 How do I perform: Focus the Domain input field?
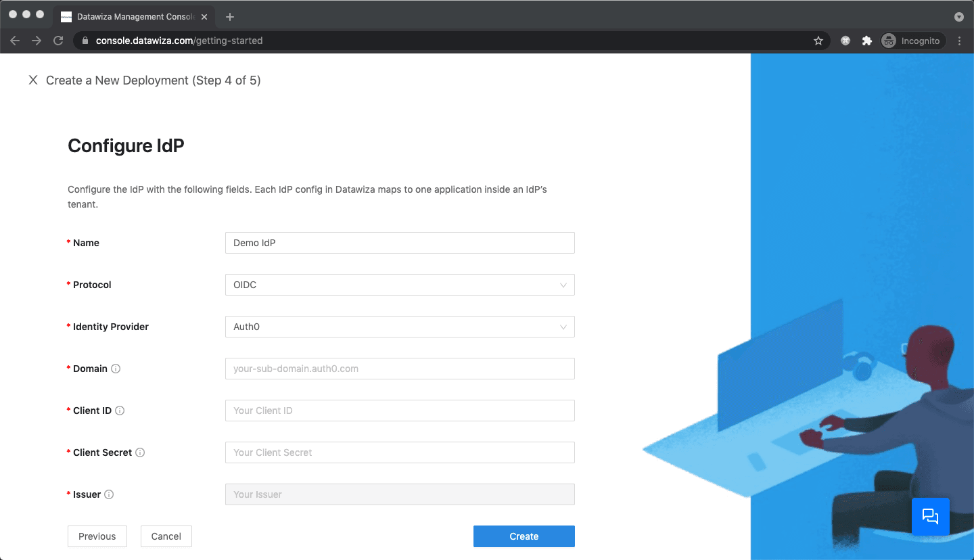click(400, 369)
